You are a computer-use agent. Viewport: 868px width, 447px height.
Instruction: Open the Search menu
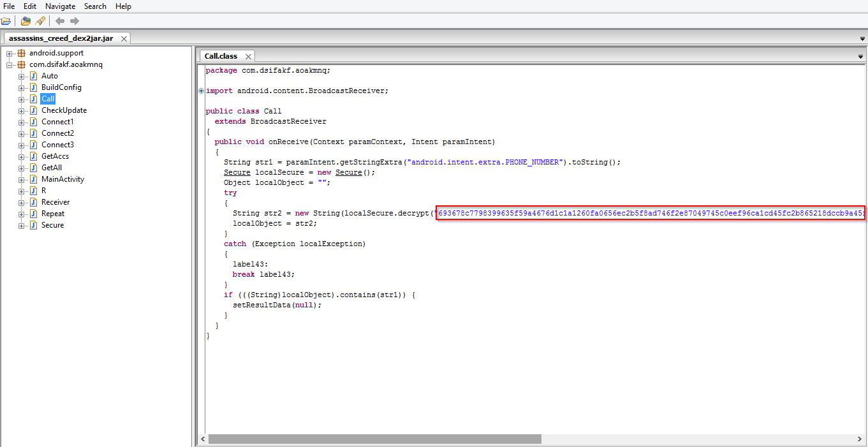coord(95,6)
